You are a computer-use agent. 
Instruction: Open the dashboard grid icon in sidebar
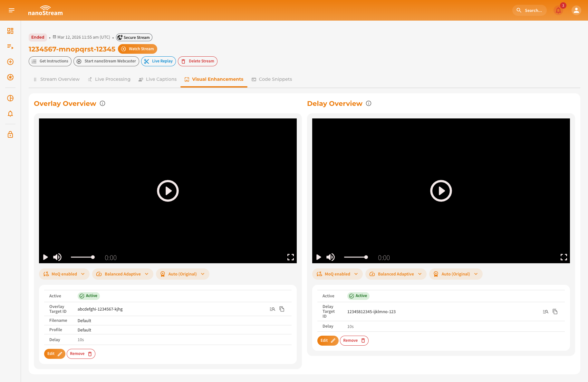click(10, 31)
